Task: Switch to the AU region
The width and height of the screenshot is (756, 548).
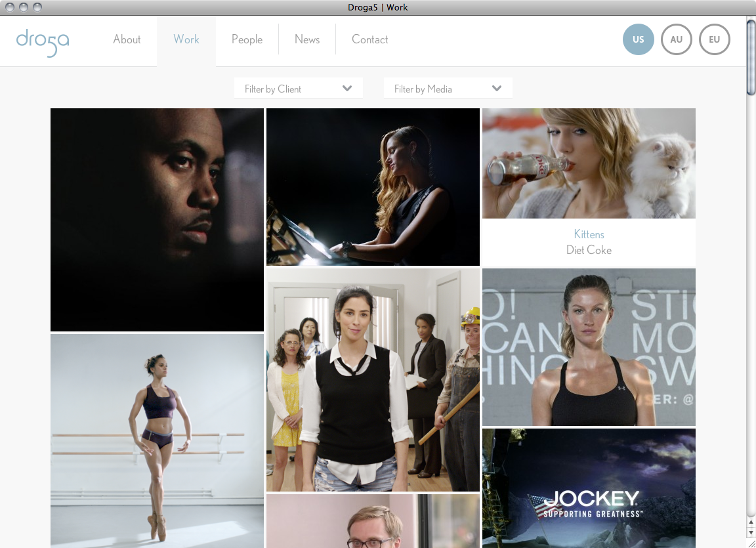Action: pyautogui.click(x=676, y=39)
